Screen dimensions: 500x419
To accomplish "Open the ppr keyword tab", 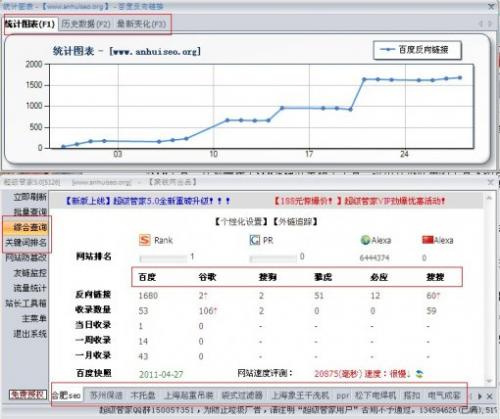I will coord(343,396).
